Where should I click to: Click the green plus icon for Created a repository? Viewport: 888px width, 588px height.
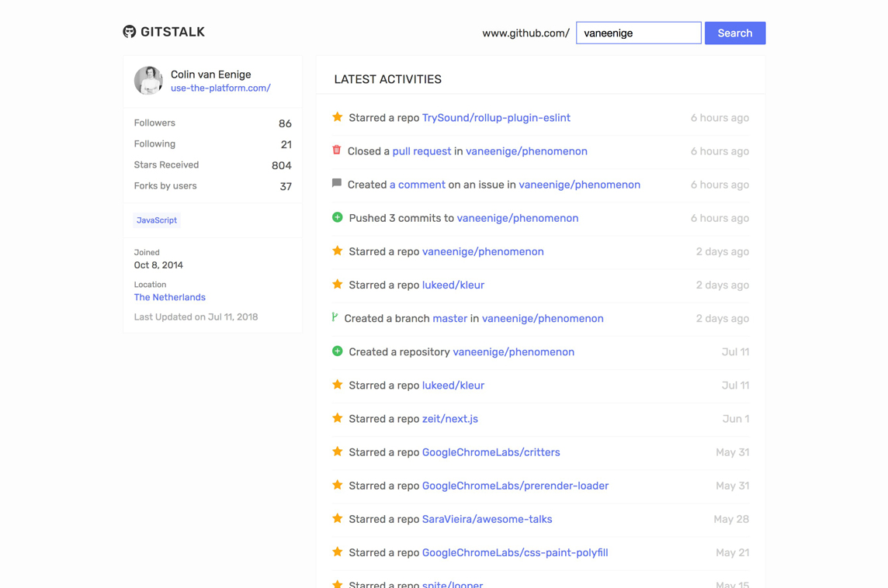pos(338,351)
